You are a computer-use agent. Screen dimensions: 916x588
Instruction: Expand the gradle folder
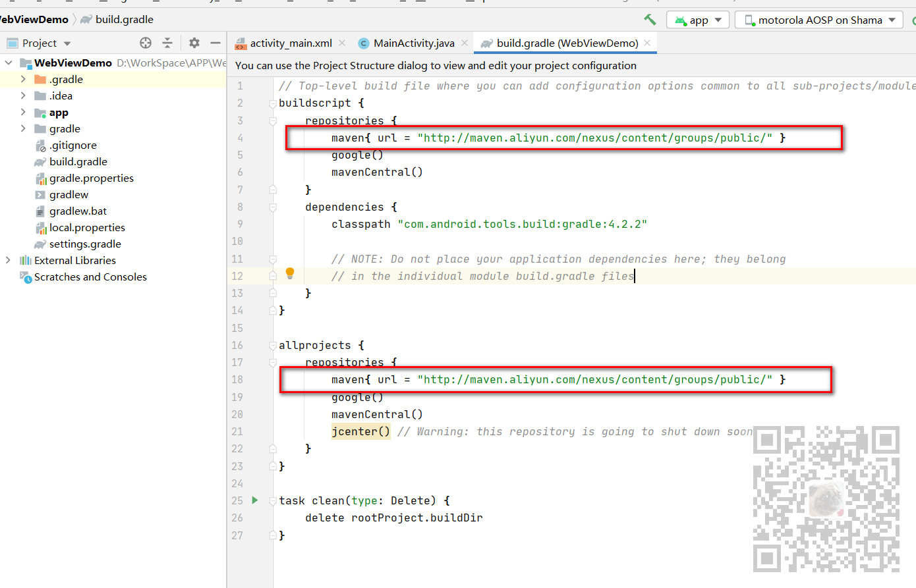coord(23,128)
